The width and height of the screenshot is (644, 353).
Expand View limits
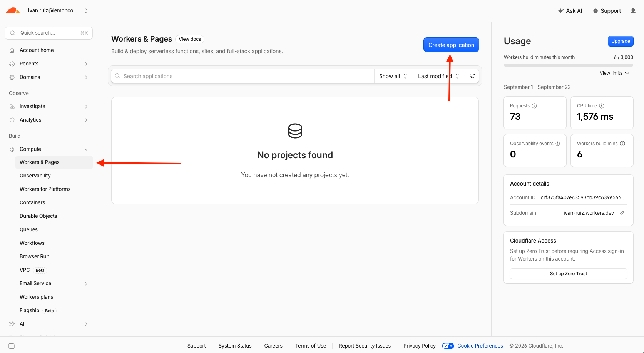pyautogui.click(x=614, y=73)
